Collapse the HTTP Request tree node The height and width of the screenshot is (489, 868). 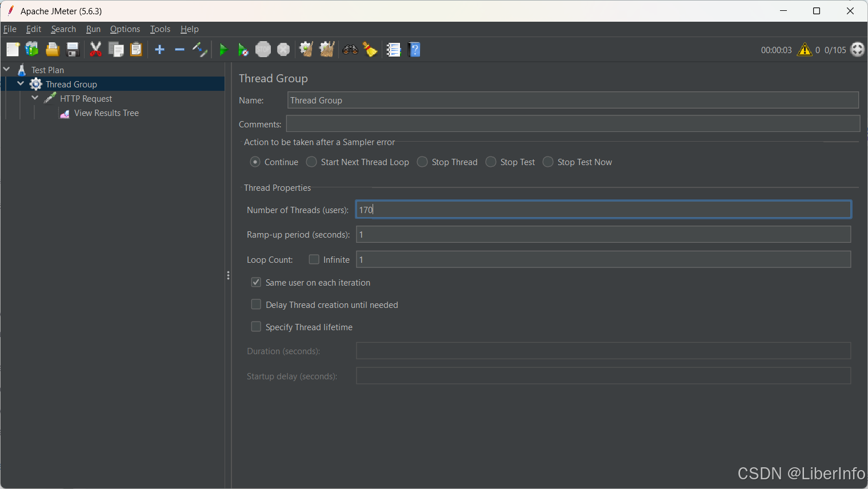(35, 98)
